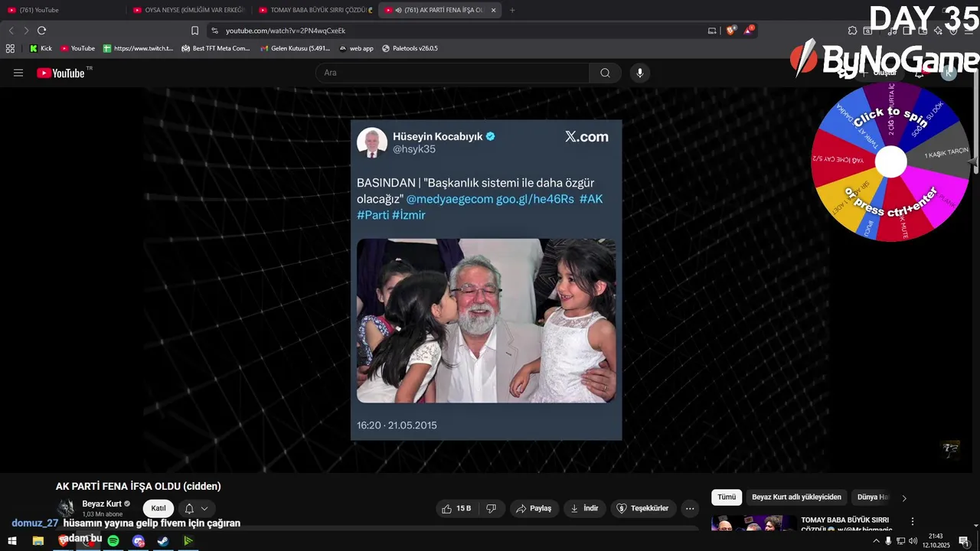Click the 'Paylaş' share button

coord(534,508)
